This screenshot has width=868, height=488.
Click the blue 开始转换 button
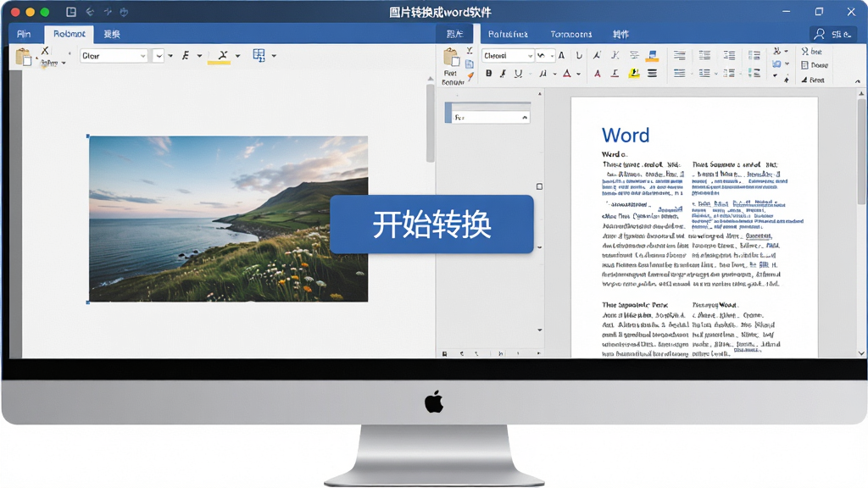pyautogui.click(x=431, y=224)
